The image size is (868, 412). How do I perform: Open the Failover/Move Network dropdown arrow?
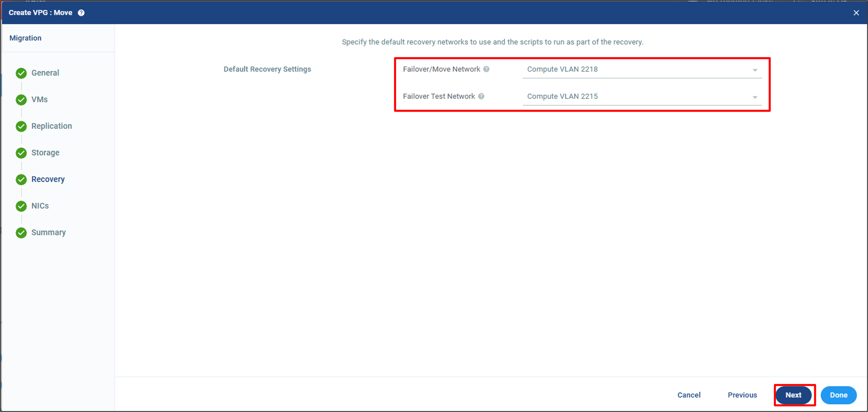755,70
